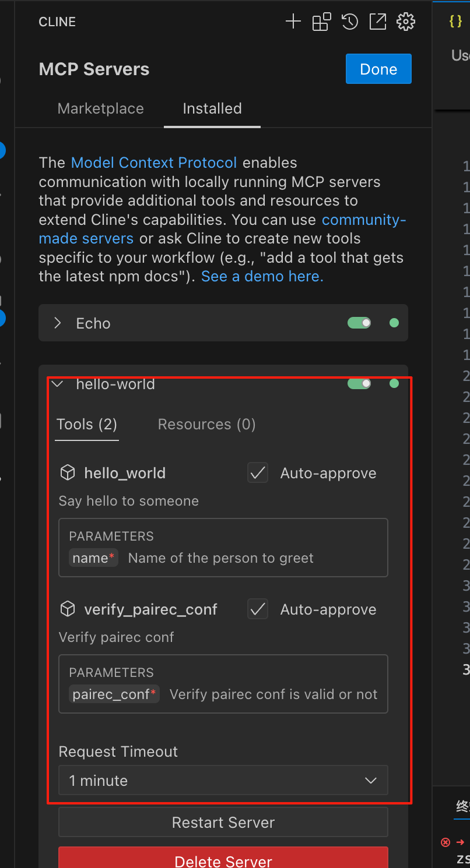Toggle off the hello-world server switch
The height and width of the screenshot is (868, 470).
[x=359, y=383]
